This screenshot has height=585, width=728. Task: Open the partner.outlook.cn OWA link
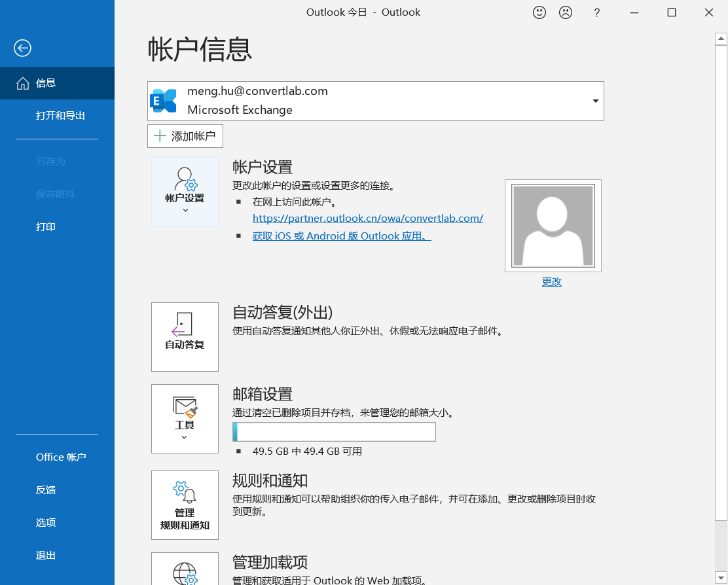click(368, 218)
